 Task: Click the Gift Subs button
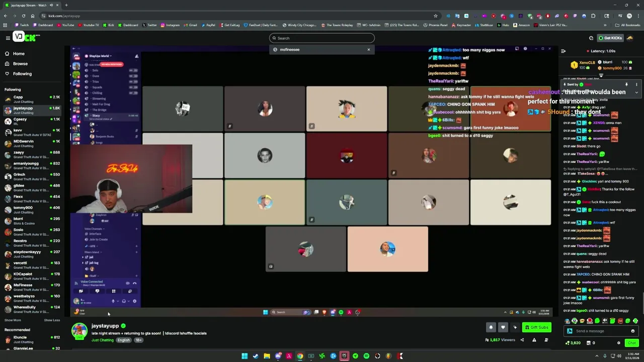pyautogui.click(x=536, y=327)
